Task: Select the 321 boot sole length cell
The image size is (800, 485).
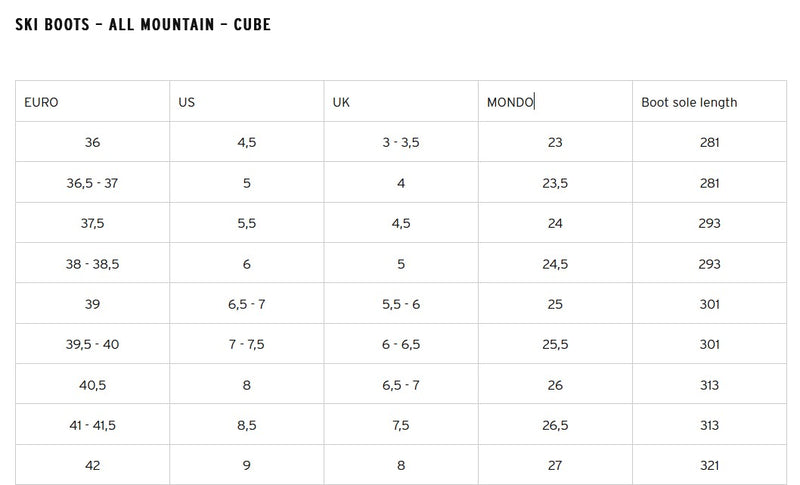Action: tap(710, 465)
